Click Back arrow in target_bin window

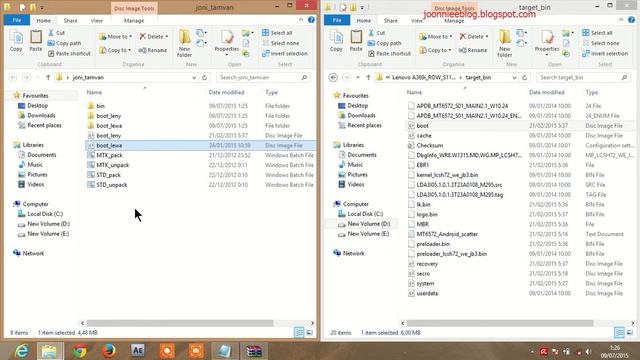[333, 77]
